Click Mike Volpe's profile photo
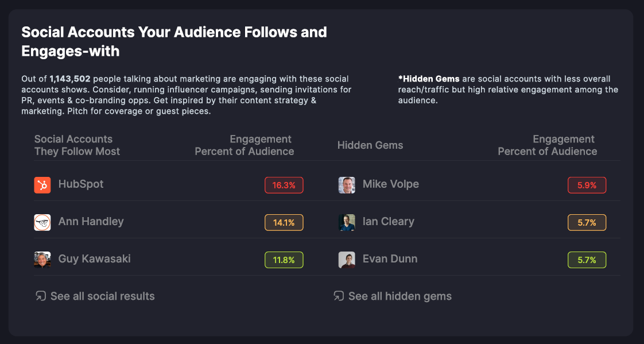This screenshot has height=344, width=644. click(347, 185)
